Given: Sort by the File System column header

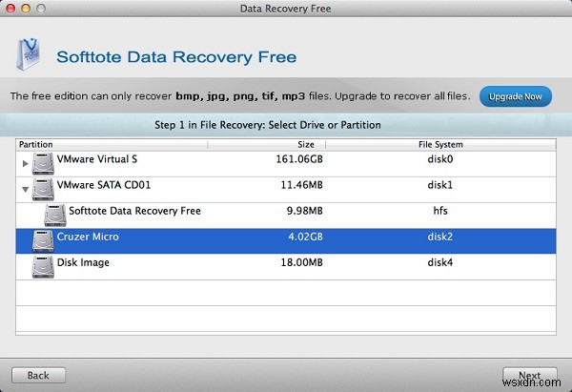Looking at the screenshot, I should pyautogui.click(x=440, y=144).
